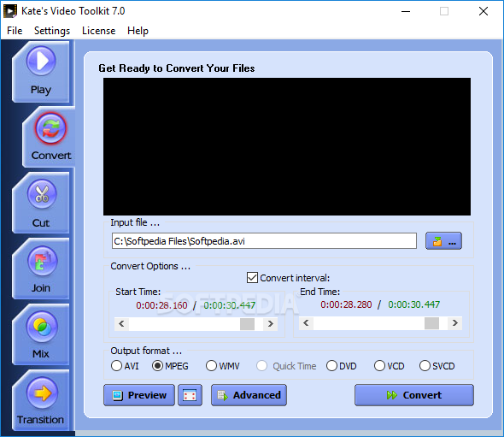Click inside the Input file path field
The image size is (504, 437).
(264, 241)
